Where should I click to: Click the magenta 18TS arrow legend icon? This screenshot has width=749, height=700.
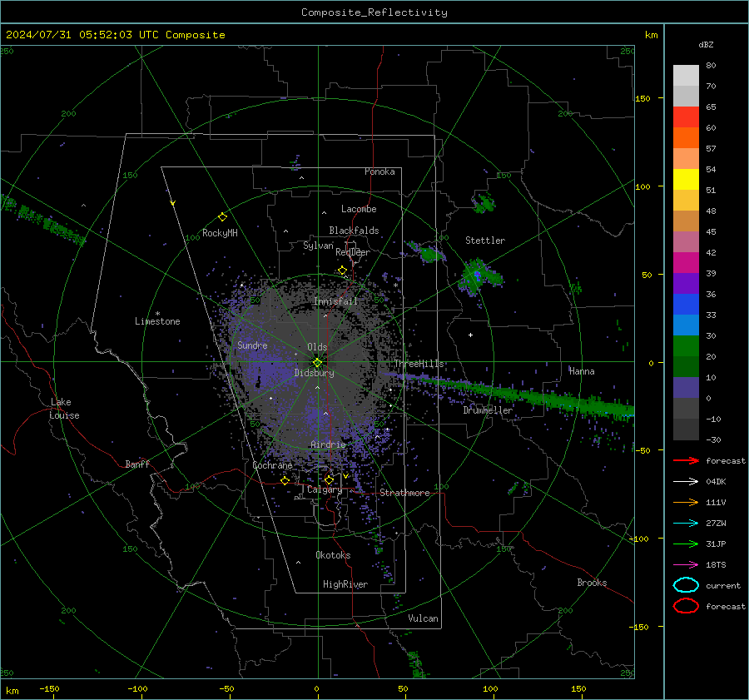click(x=686, y=565)
